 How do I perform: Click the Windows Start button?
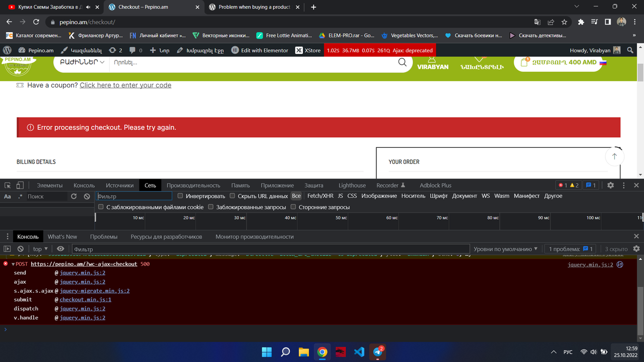click(267, 352)
